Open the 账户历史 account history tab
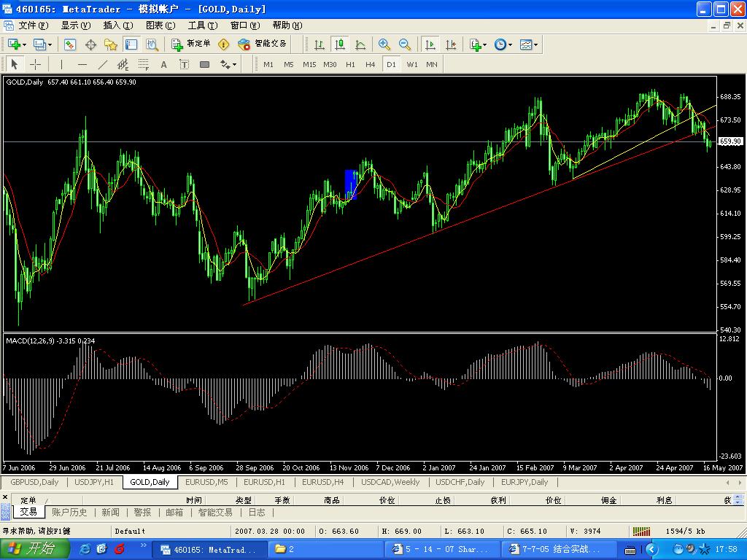Screen dimensions: 747x560 tap(69, 513)
